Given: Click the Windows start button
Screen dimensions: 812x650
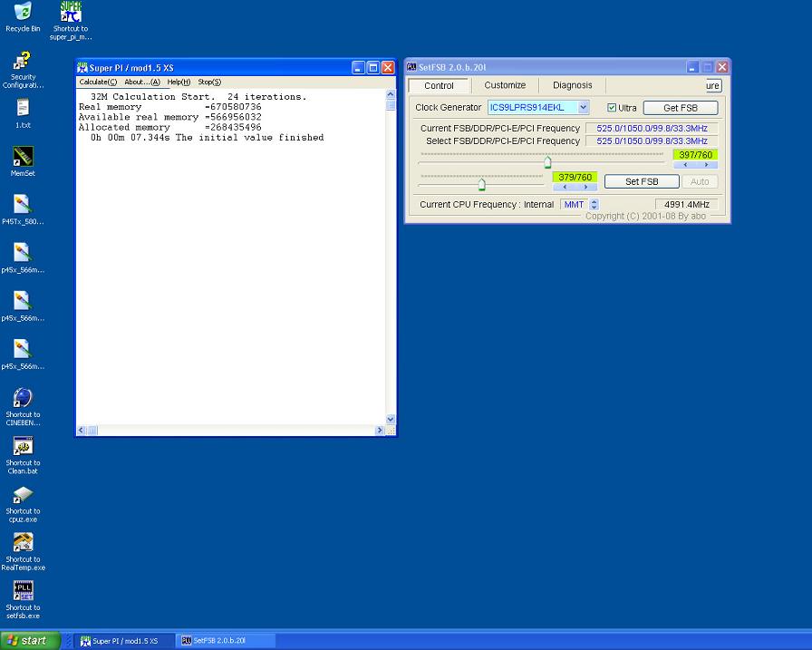Looking at the screenshot, I should pos(30,641).
